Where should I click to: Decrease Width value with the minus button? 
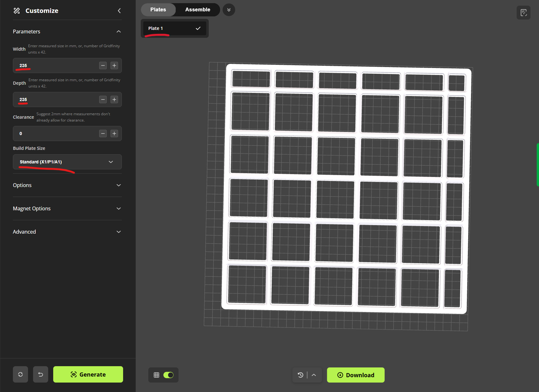103,65
